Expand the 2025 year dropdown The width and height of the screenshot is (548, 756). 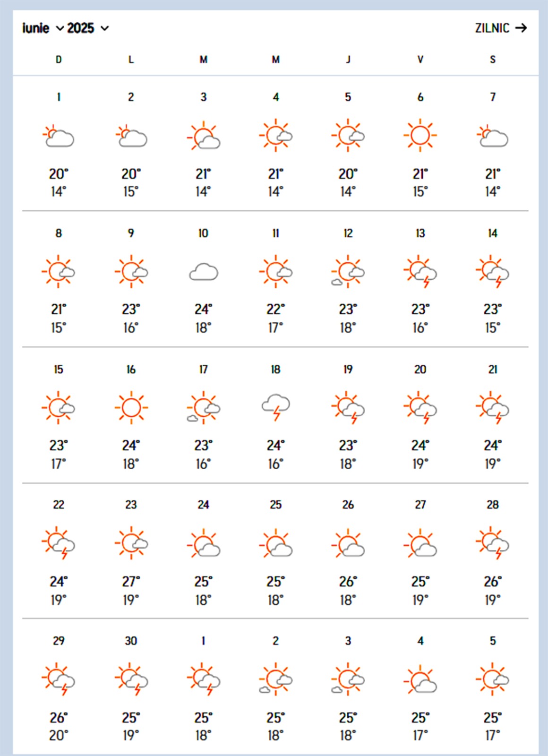point(88,28)
